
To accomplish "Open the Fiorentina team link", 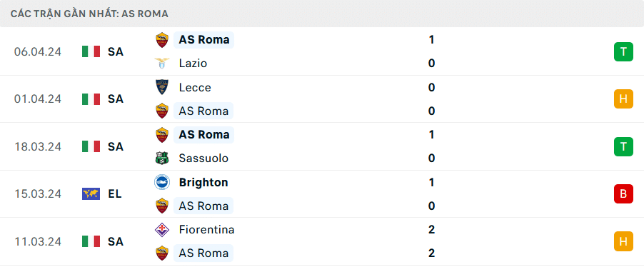I will click(x=206, y=229).
